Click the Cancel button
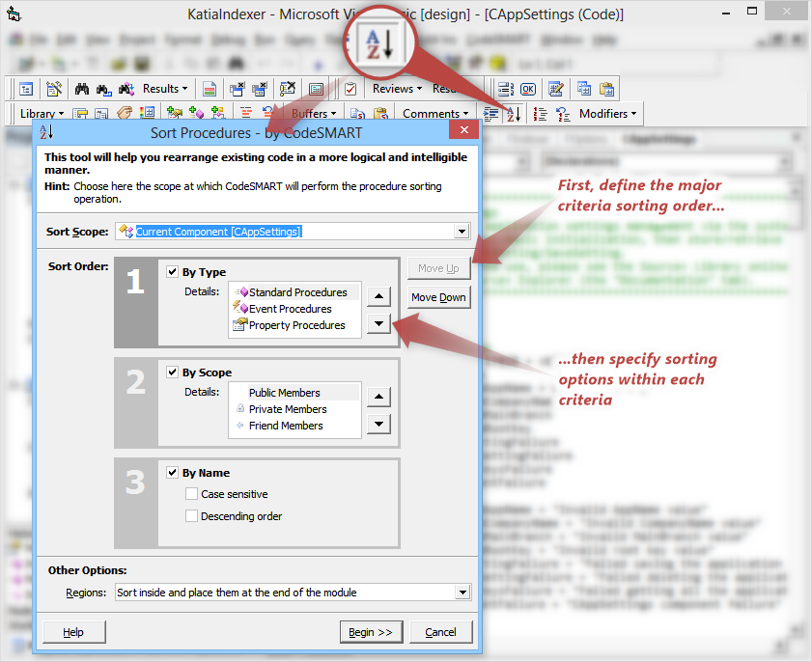This screenshot has width=812, height=662. click(x=440, y=632)
